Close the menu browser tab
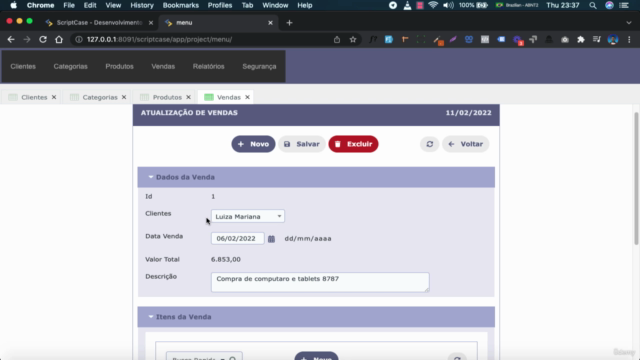 (x=270, y=23)
